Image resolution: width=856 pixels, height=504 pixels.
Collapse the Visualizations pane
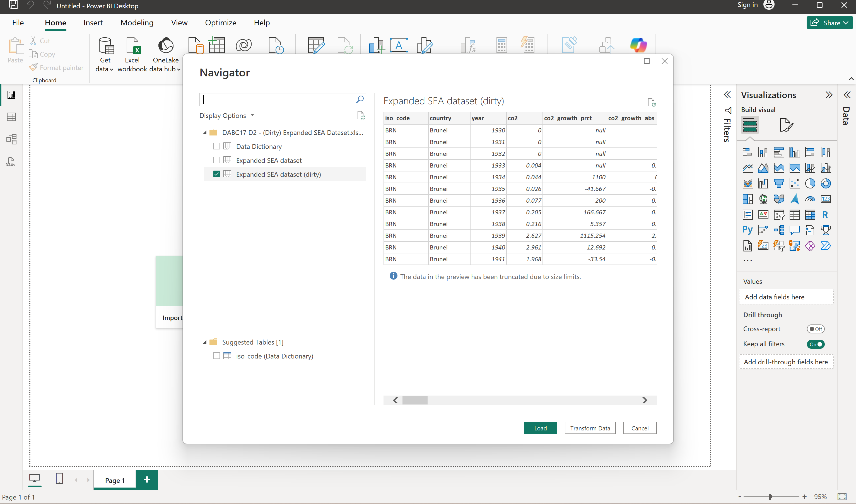coord(829,95)
